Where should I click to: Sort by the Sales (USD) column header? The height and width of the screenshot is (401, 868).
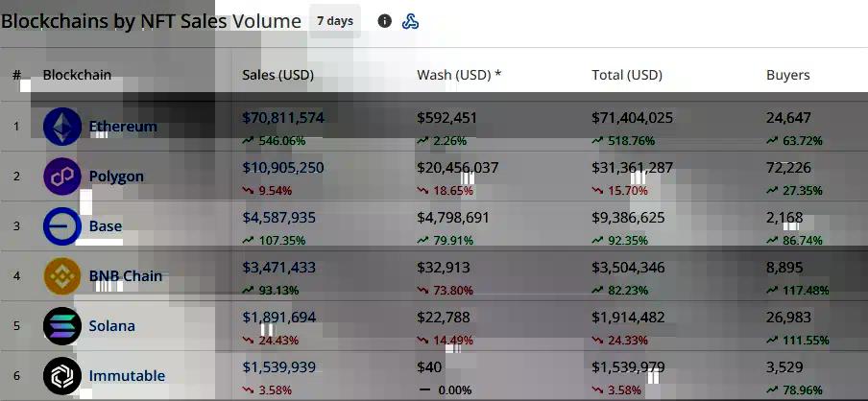277,75
